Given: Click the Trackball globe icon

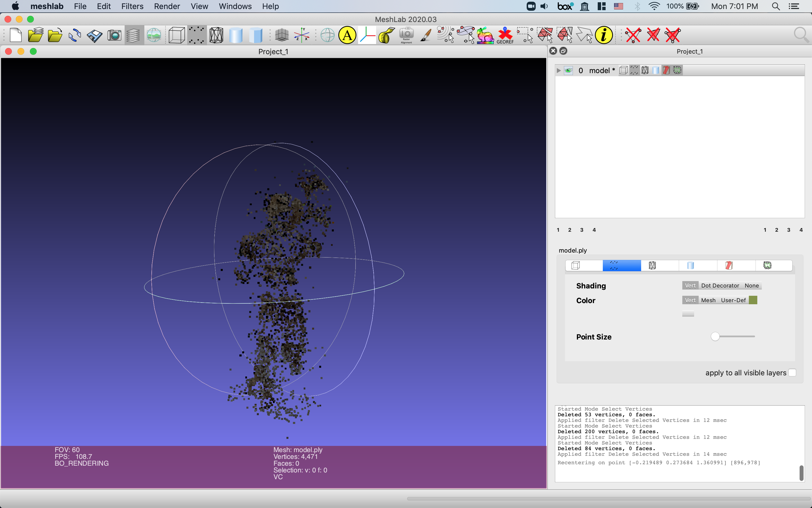Looking at the screenshot, I should point(328,35).
